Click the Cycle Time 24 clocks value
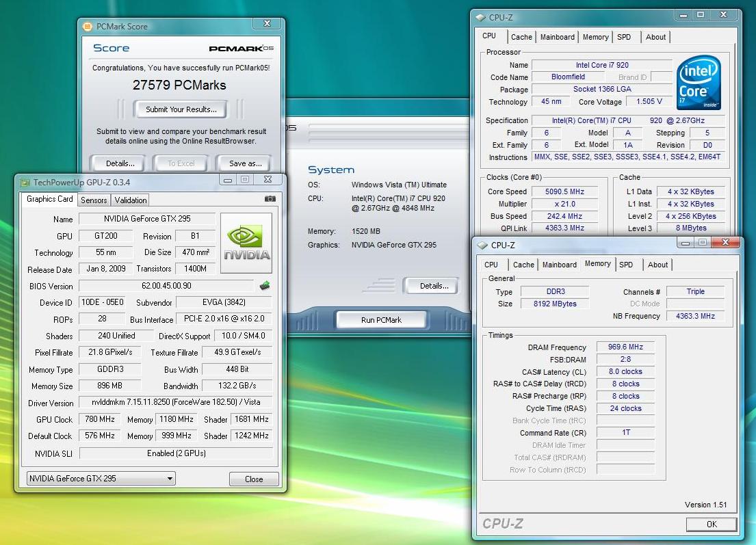This screenshot has width=756, height=545. 625,408
